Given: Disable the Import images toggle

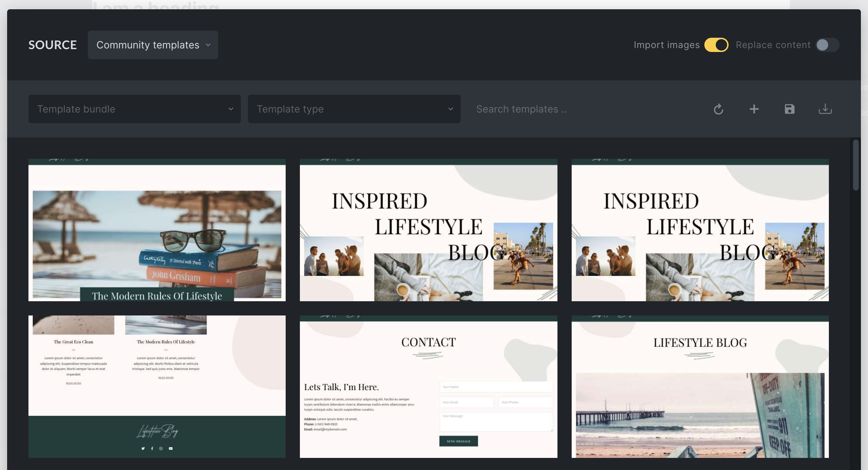Looking at the screenshot, I should [x=716, y=45].
